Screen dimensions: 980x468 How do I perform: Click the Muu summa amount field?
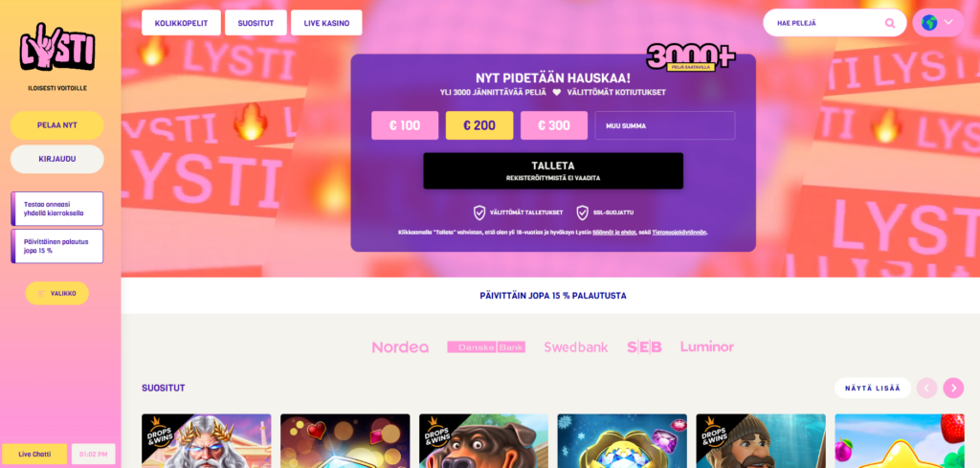[x=665, y=125]
